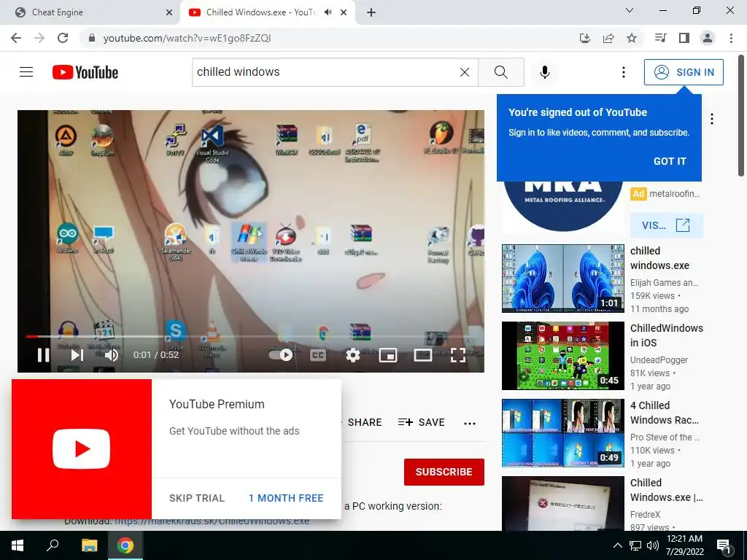Toggle the Chrome side panel
Viewport: 747px width, 560px height.
point(684,38)
